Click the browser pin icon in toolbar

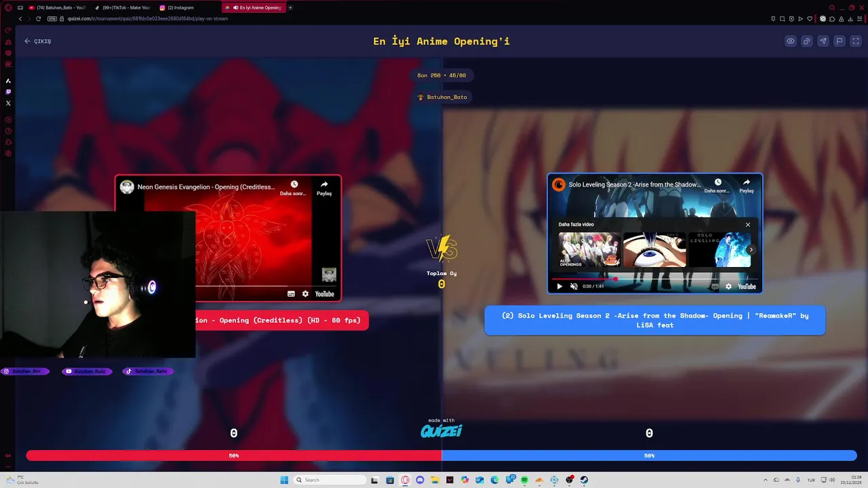[773, 18]
